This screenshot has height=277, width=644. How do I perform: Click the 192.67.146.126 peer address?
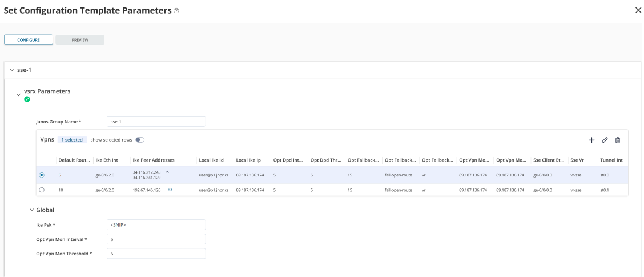[147, 190]
